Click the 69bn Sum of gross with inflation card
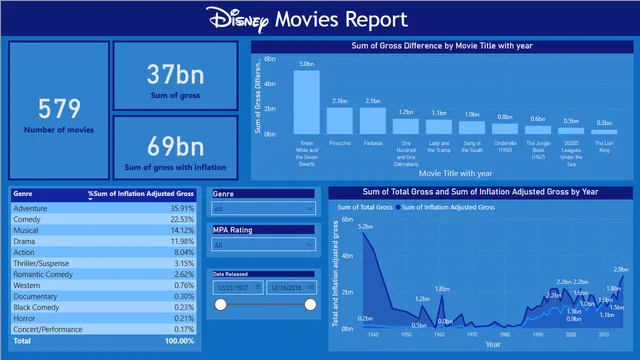This screenshot has width=640, height=360. point(176,148)
